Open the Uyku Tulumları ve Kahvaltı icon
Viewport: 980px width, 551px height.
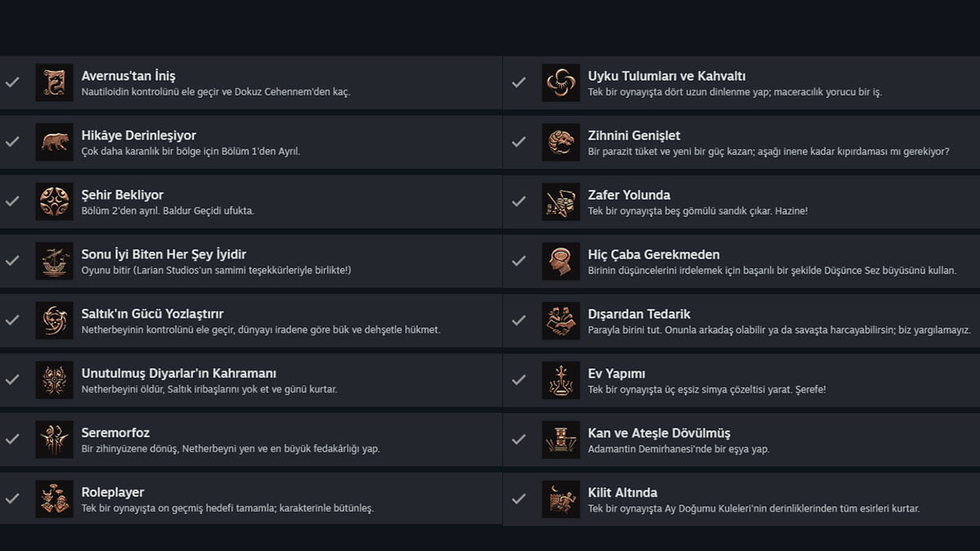click(x=560, y=82)
